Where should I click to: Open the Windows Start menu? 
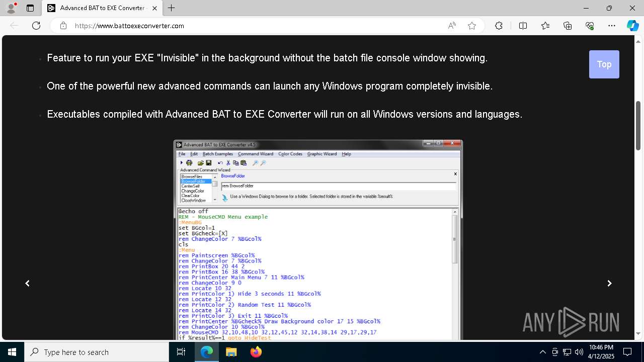click(x=12, y=352)
